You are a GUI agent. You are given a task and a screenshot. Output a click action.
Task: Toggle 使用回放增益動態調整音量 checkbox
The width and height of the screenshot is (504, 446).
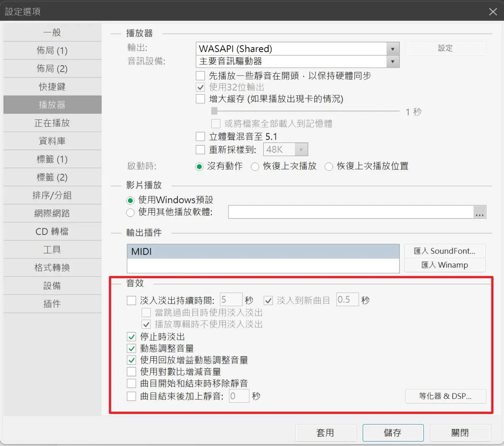(131, 360)
